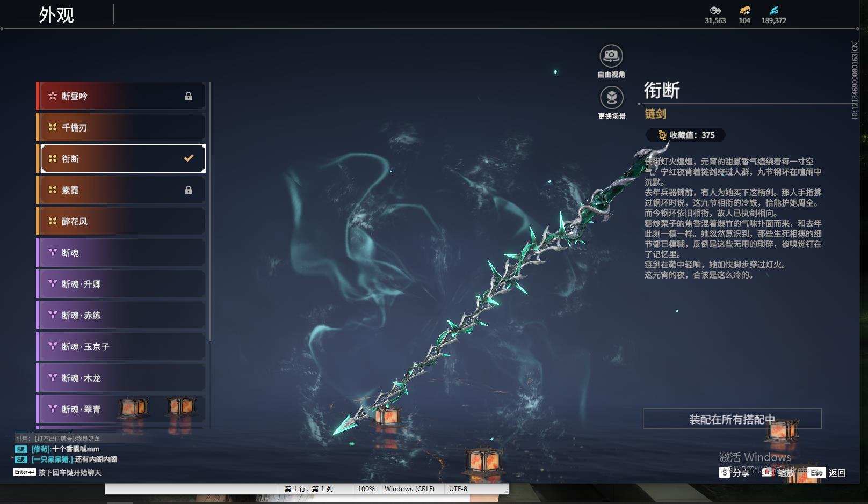Click the lock icon on 断昼吟
Viewport: 868px width, 504px height.
coord(189,96)
